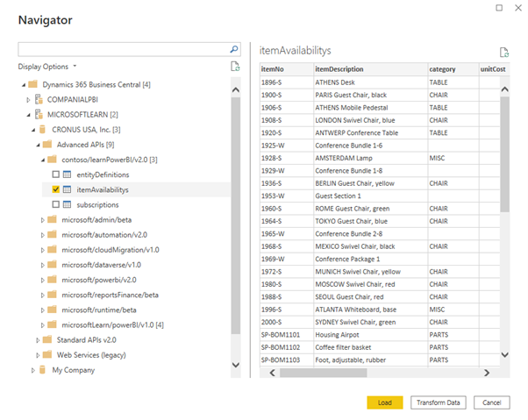Click the search magnifier icon
The height and width of the screenshot is (420, 528).
(233, 49)
